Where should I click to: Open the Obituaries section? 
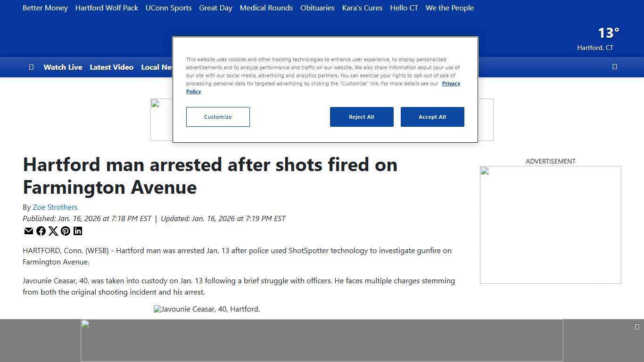[317, 8]
